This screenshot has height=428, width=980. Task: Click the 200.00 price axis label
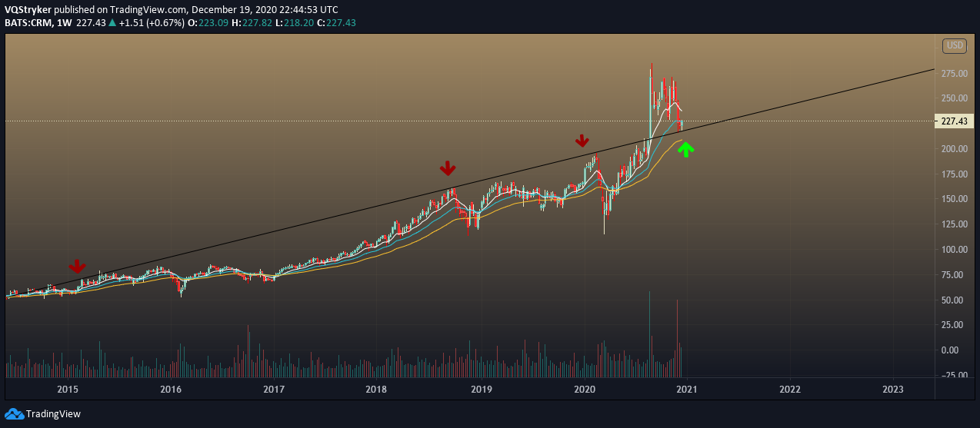coord(953,149)
